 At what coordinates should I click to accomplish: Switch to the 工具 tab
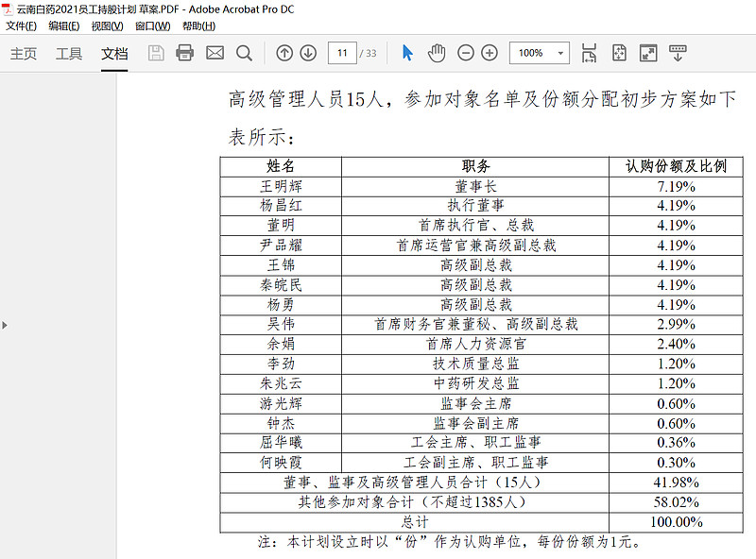coord(68,54)
